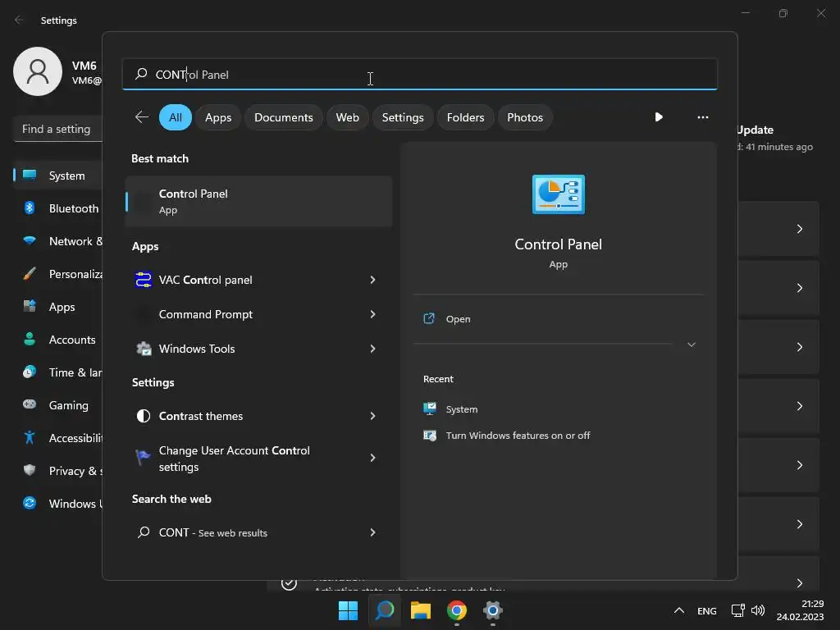
Task: Click the Settings gear on the taskbar
Action: pos(493,610)
